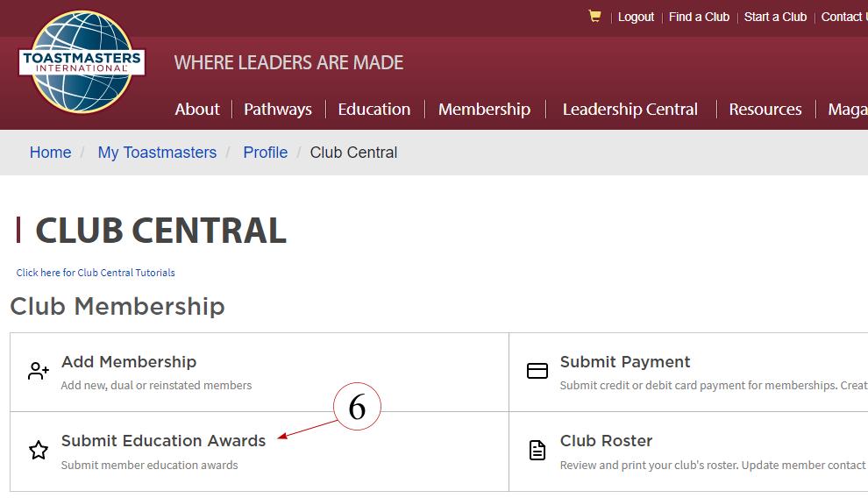Image resolution: width=868 pixels, height=498 pixels.
Task: Click the Add Membership person-plus icon
Action: pos(39,371)
